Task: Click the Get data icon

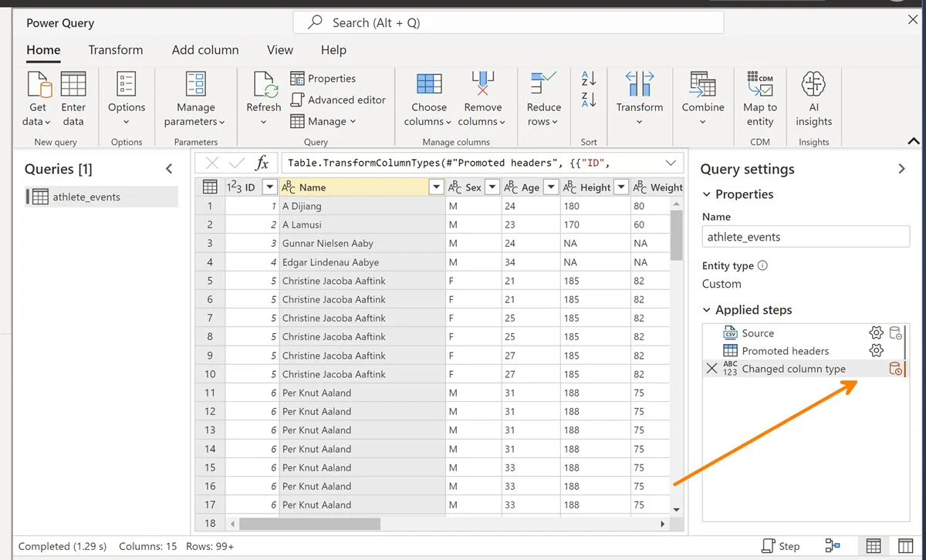Action: (39, 85)
